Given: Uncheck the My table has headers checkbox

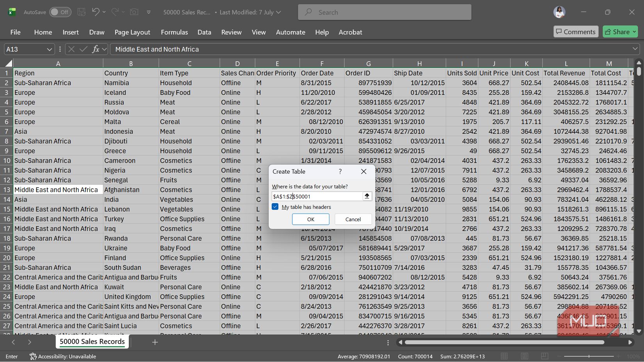Looking at the screenshot, I should click(275, 207).
